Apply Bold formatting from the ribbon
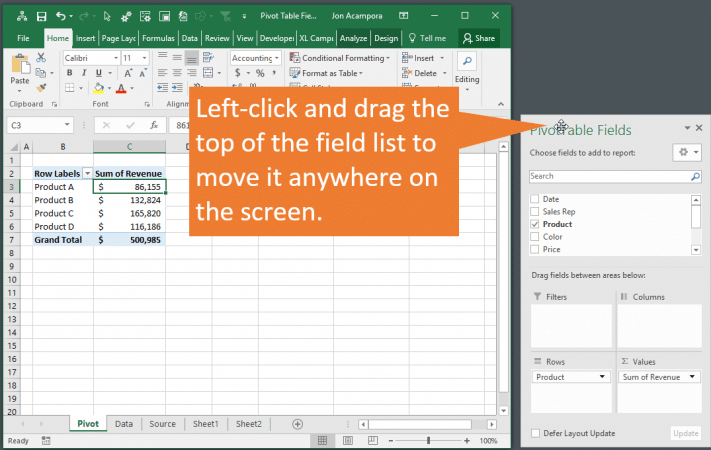 coord(69,74)
